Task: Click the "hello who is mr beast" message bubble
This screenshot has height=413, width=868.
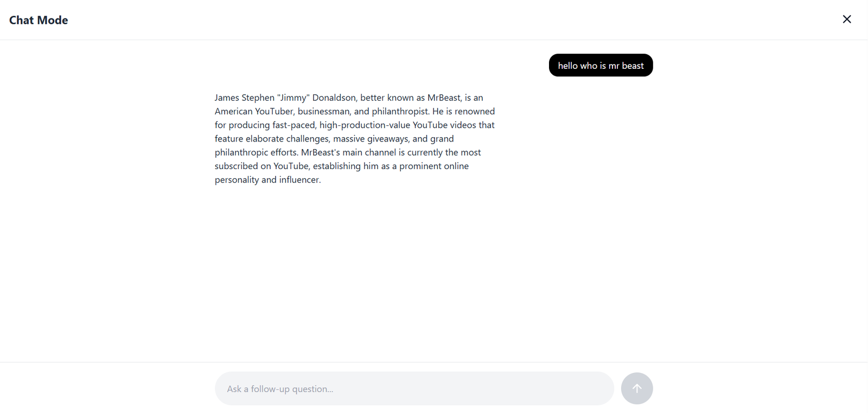Action: [x=601, y=66]
